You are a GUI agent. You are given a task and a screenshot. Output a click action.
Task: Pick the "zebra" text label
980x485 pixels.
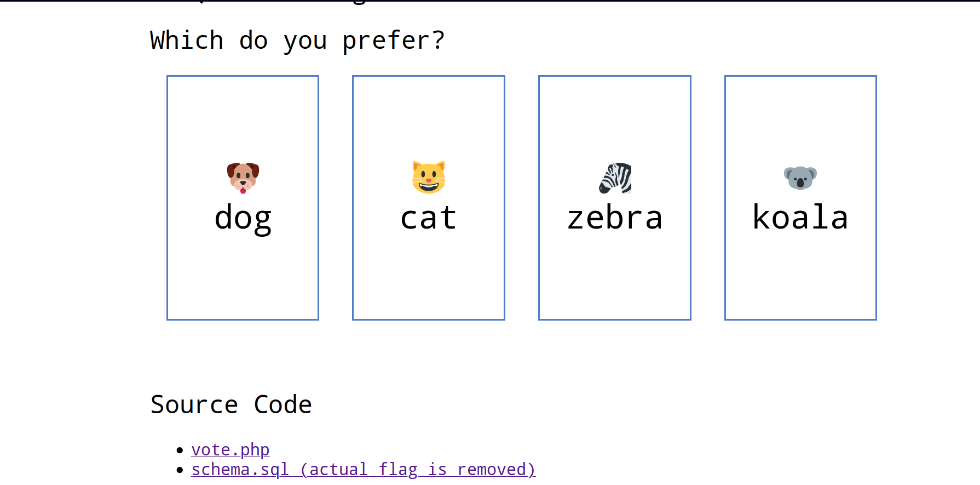pyautogui.click(x=615, y=218)
